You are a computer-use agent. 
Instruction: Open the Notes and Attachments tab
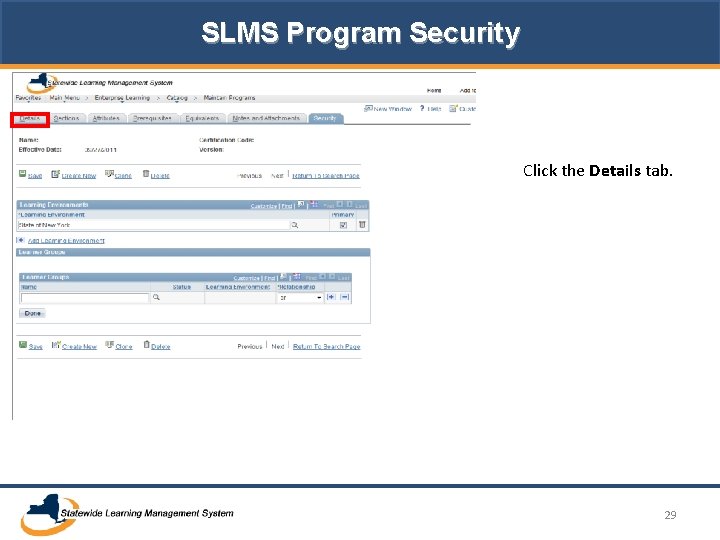pos(266,118)
